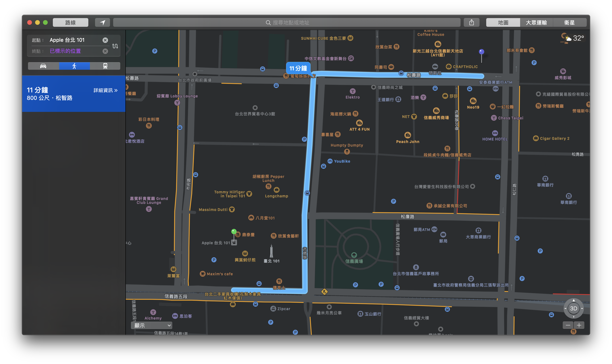
Task: Click the 郵局 post office icon
Action: [443, 235]
